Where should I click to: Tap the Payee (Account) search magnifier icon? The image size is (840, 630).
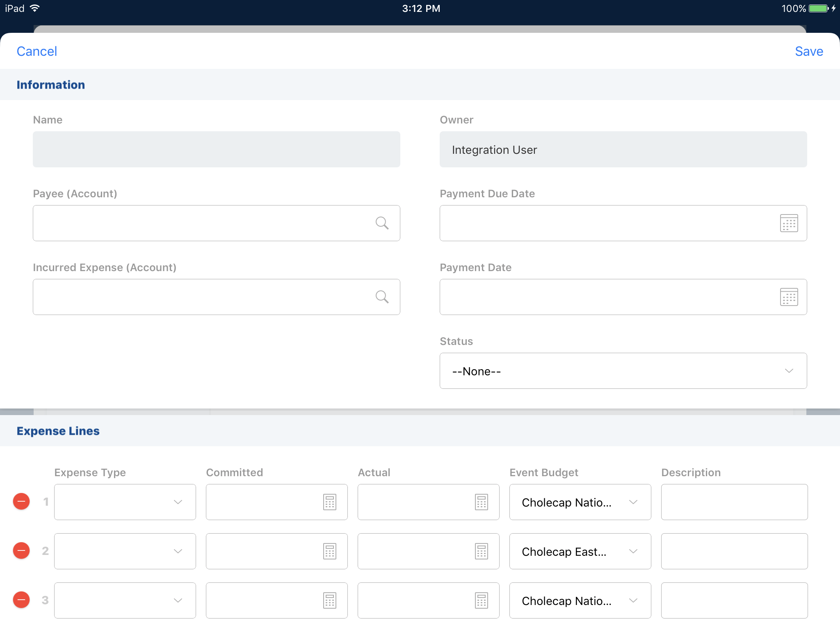pyautogui.click(x=382, y=223)
